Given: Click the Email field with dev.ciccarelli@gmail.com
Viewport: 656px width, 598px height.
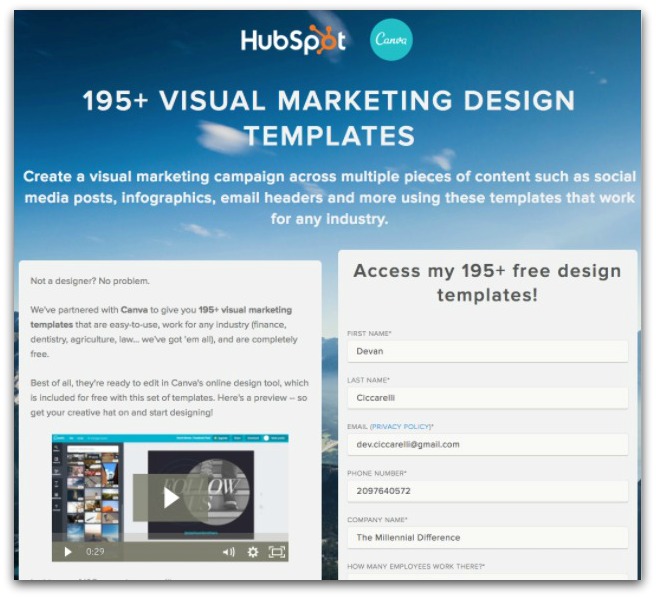Looking at the screenshot, I should tap(487, 444).
